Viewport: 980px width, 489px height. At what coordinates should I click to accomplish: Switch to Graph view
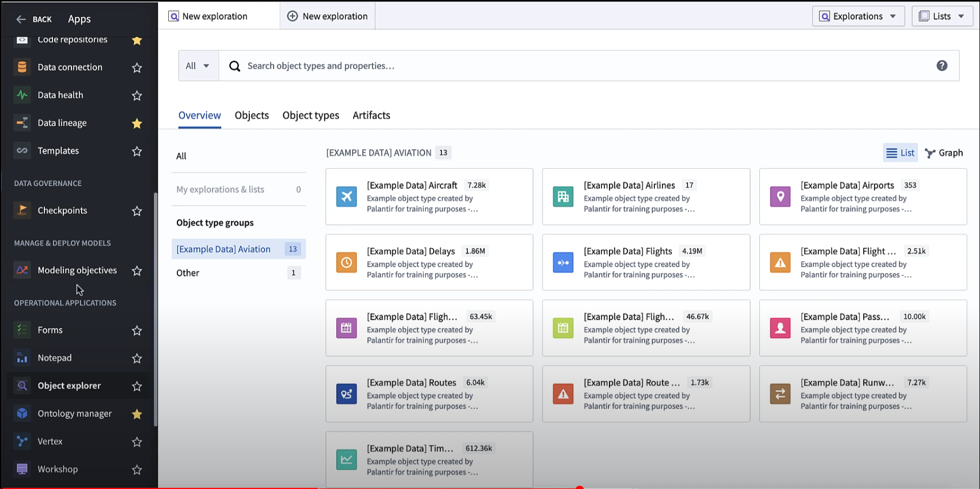click(x=944, y=153)
